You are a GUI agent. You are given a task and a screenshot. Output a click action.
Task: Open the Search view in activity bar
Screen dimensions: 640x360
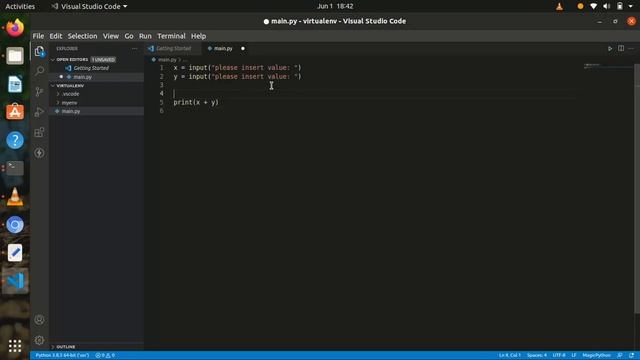tap(40, 71)
